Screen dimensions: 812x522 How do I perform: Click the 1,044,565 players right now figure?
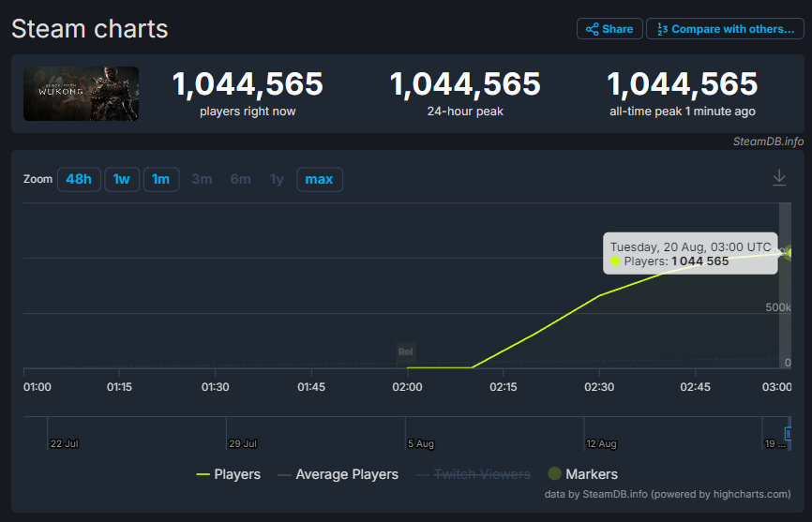pos(248,83)
